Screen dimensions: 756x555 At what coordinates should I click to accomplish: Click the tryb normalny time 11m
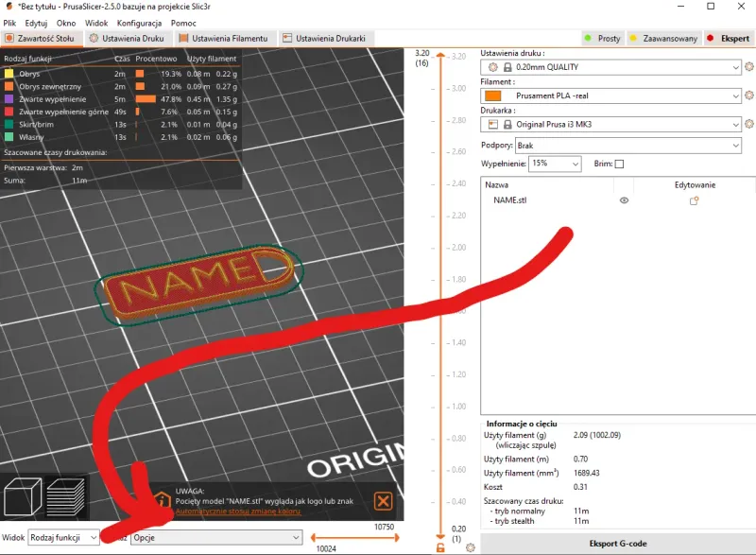coord(581,511)
